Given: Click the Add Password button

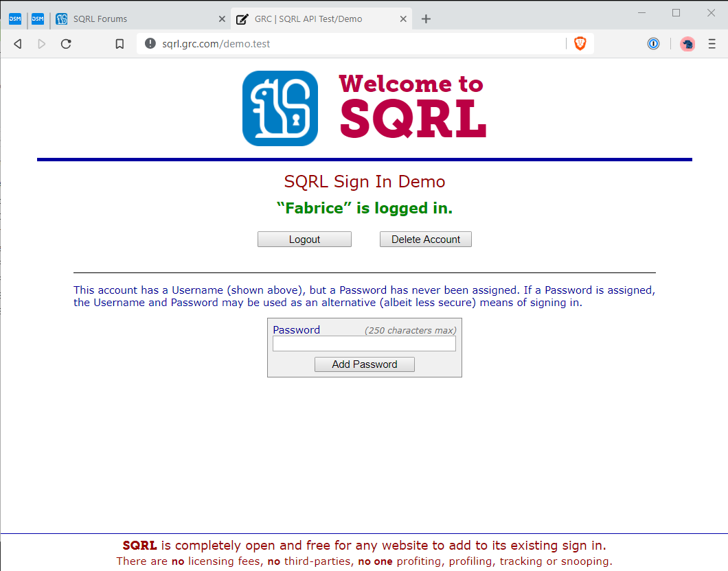Looking at the screenshot, I should 365,364.
